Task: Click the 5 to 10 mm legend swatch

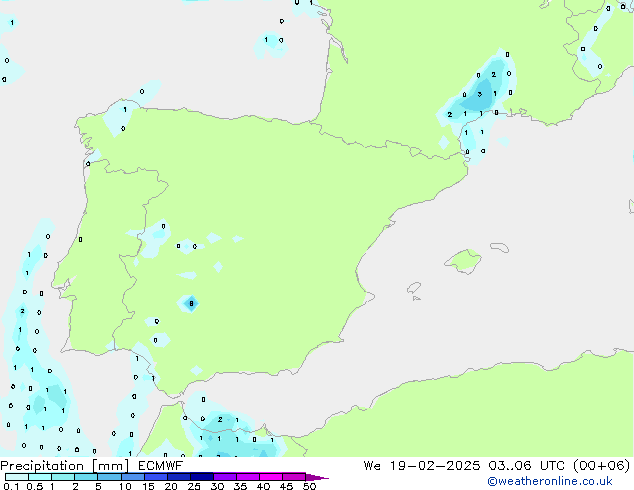Action: tap(109, 477)
